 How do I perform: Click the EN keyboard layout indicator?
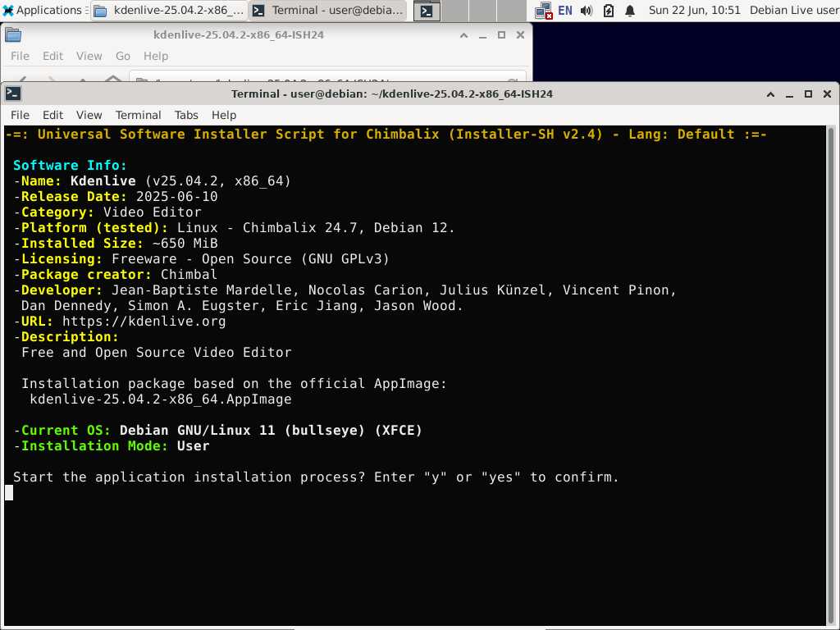point(565,10)
